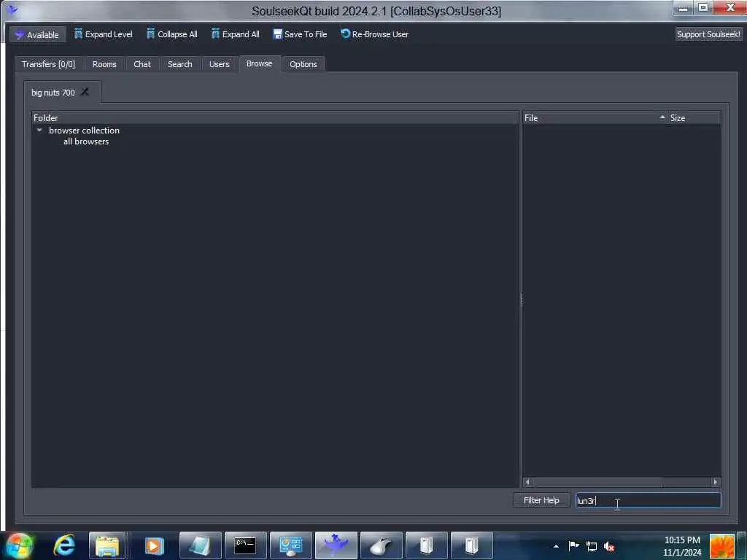
Task: Click Expand All in the toolbar
Action: click(236, 34)
